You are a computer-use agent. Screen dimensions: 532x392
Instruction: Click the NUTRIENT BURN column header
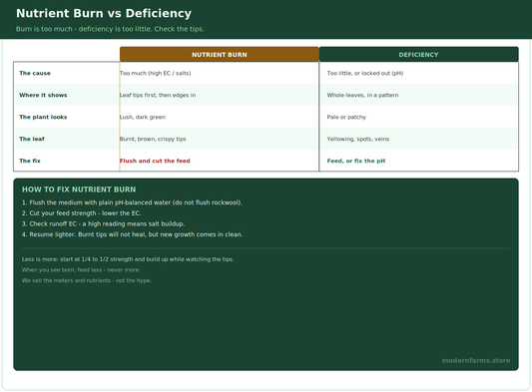click(x=220, y=54)
